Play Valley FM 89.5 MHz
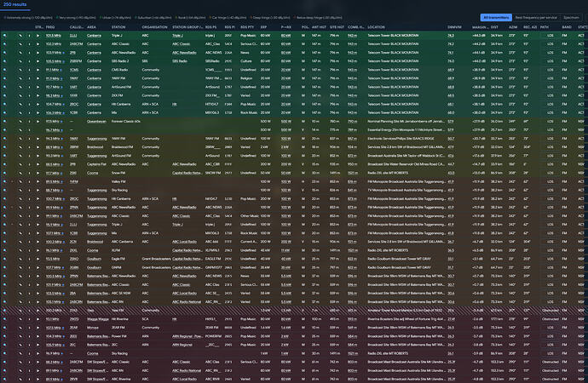Image resolution: width=588 pixels, height=383 pixels. pos(37,181)
